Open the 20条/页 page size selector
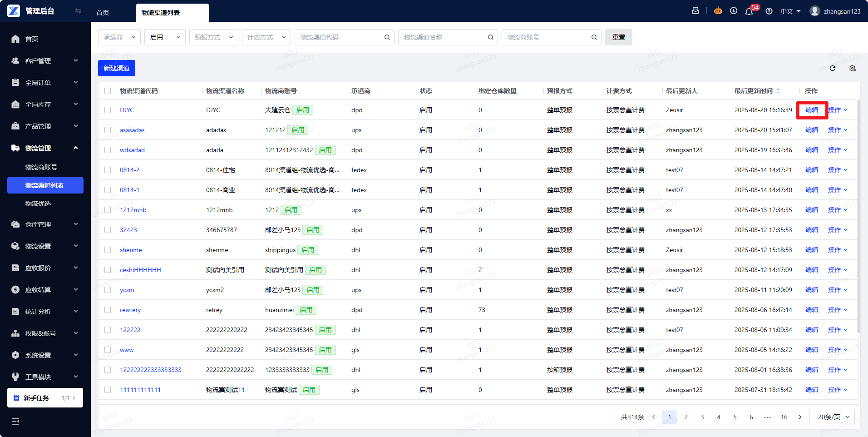Image resolution: width=868 pixels, height=437 pixels. pos(832,417)
